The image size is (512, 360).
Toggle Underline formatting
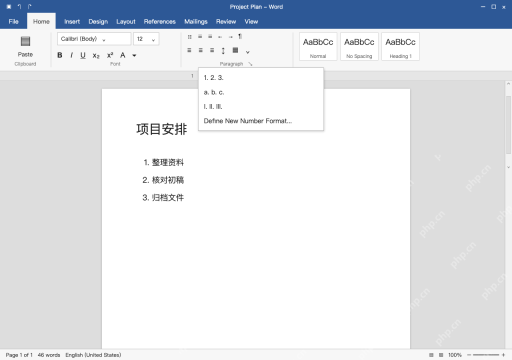pos(83,55)
